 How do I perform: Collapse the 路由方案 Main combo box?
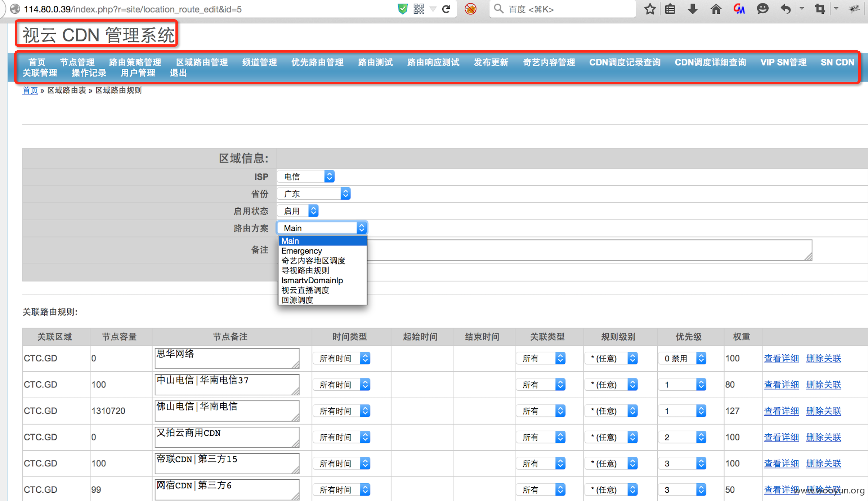(x=322, y=228)
